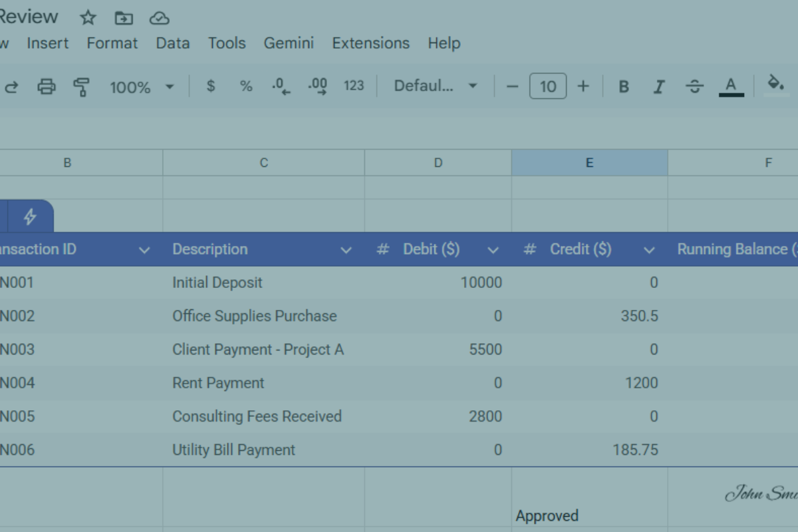
Task: Toggle strikethrough formatting
Action: [694, 86]
